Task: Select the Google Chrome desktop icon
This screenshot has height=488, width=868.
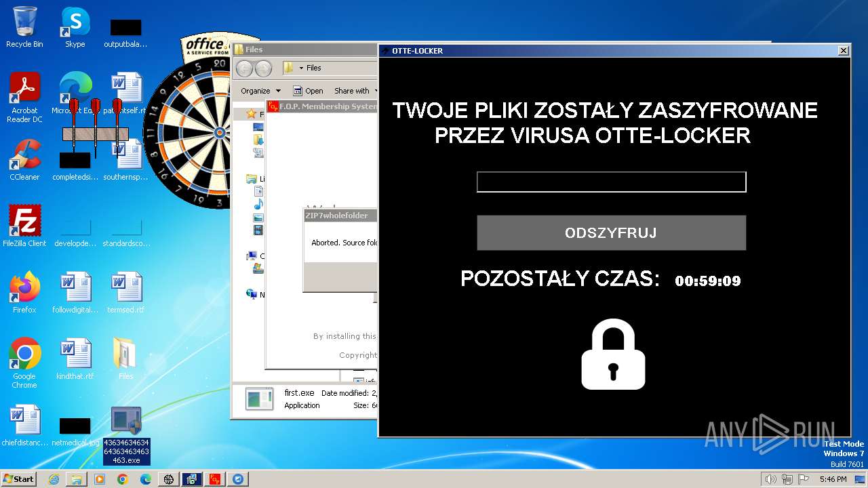Action: point(24,364)
